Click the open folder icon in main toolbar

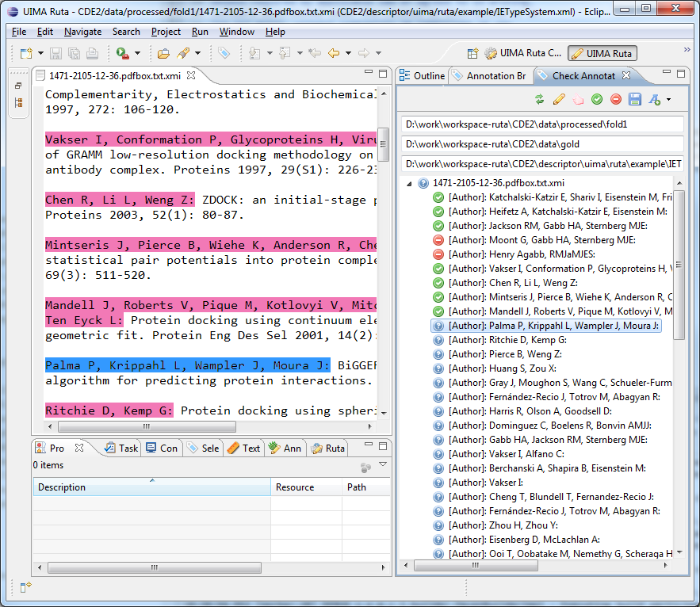click(163, 53)
